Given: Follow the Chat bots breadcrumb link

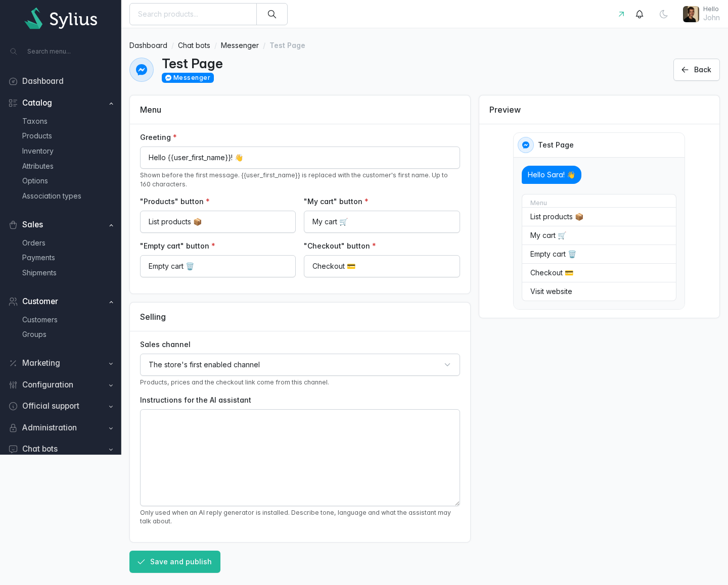Looking at the screenshot, I should pos(194,45).
